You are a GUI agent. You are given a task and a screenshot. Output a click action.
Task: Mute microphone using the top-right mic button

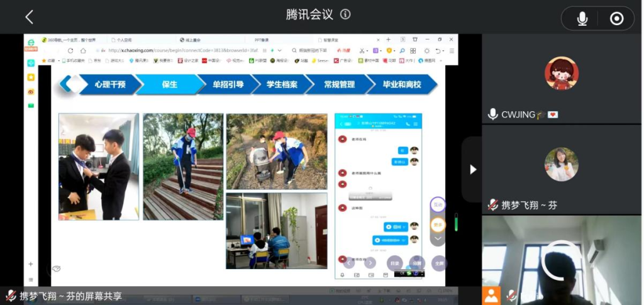point(582,19)
